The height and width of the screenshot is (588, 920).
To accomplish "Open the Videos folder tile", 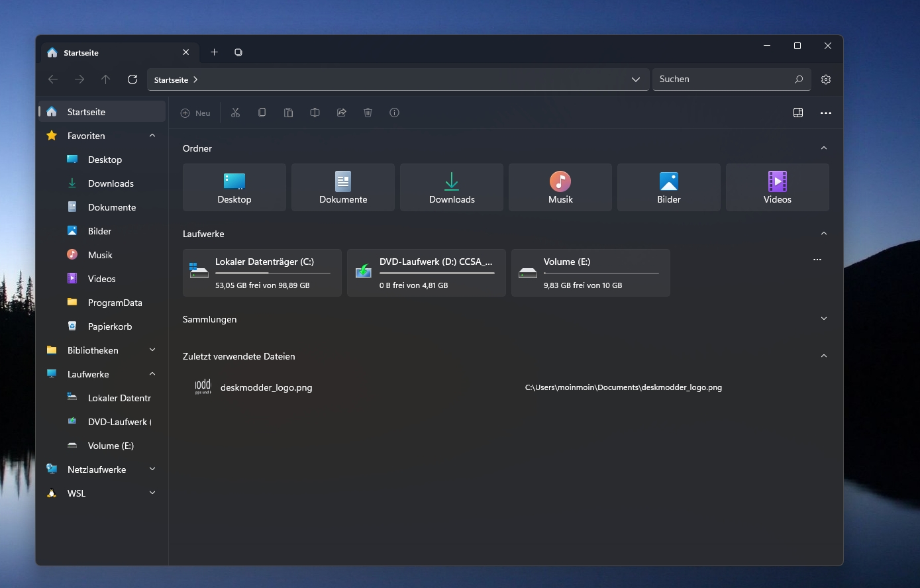I will pos(778,187).
